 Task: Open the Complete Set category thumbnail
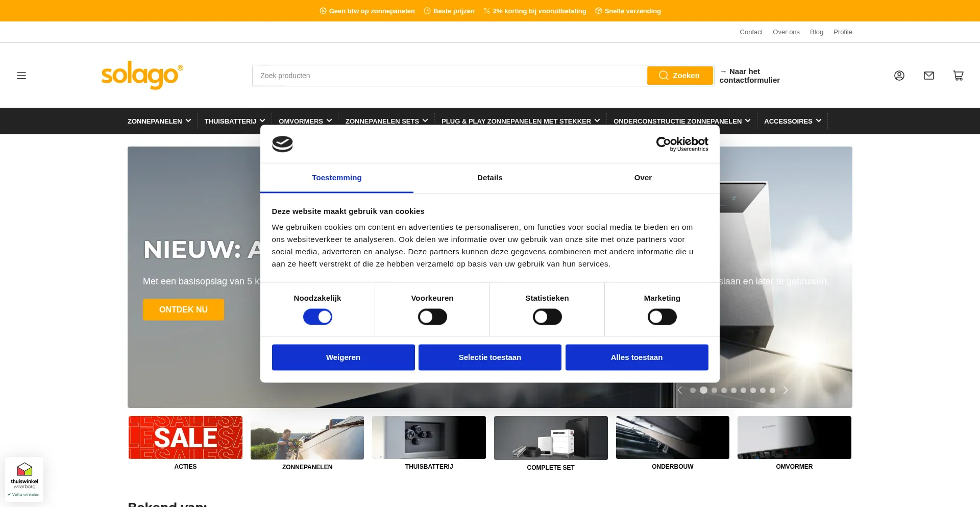(x=551, y=438)
